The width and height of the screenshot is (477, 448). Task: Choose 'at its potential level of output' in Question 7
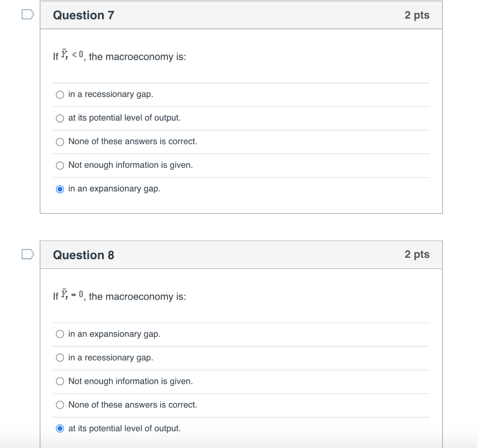[x=60, y=118]
